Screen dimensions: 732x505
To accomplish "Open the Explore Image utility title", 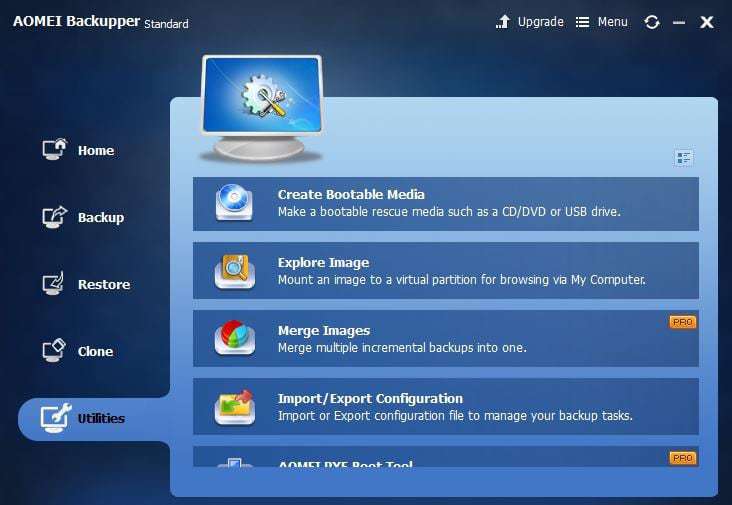I will click(x=323, y=263).
